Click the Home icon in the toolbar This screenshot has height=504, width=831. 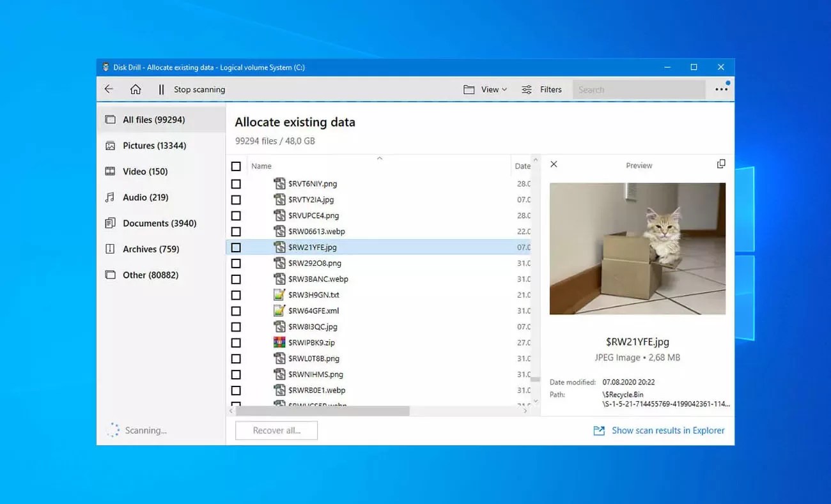click(136, 89)
